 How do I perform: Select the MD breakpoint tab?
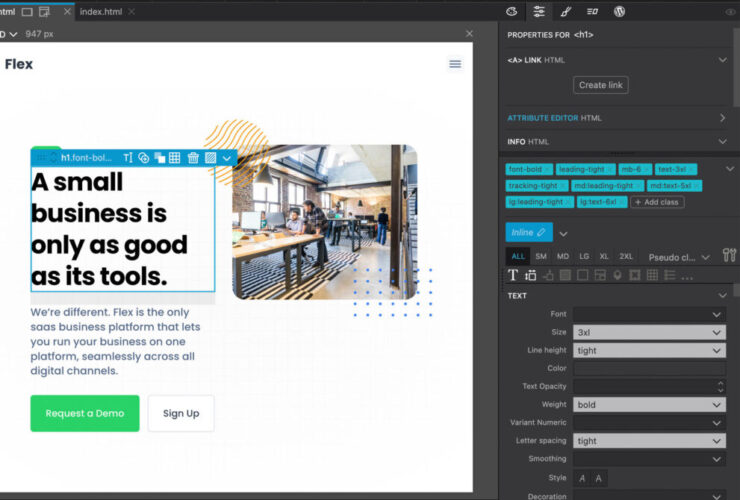pyautogui.click(x=563, y=256)
